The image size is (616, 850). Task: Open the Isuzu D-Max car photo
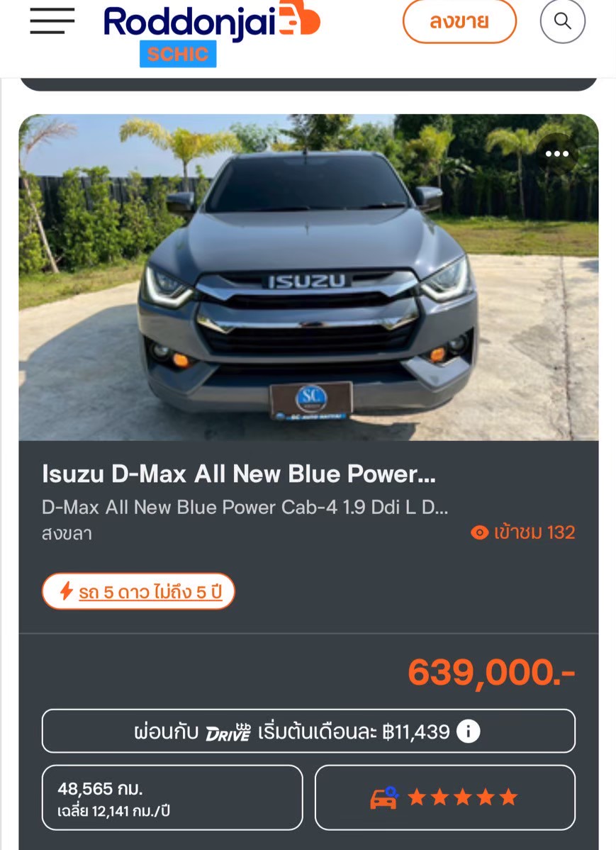coord(308,277)
